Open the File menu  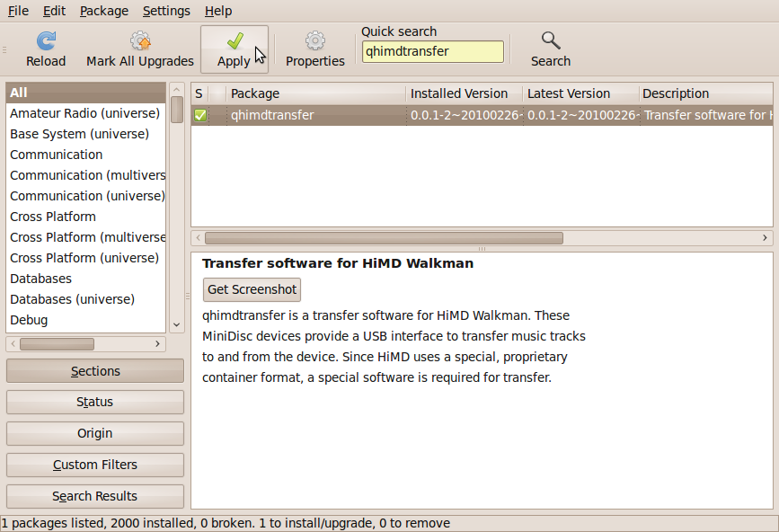(18, 11)
